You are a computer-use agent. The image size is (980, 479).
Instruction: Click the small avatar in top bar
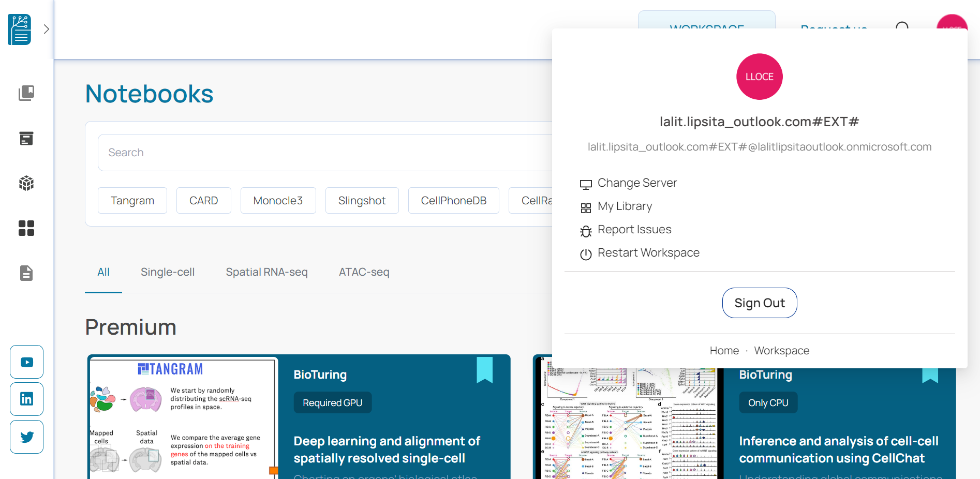click(x=952, y=21)
